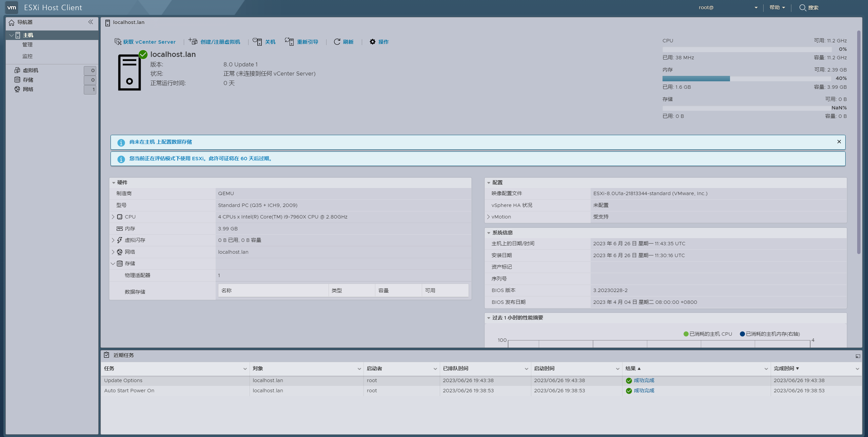This screenshot has height=437, width=868.
Task: Expand the 虚拟闪存 row
Action: [x=113, y=240]
